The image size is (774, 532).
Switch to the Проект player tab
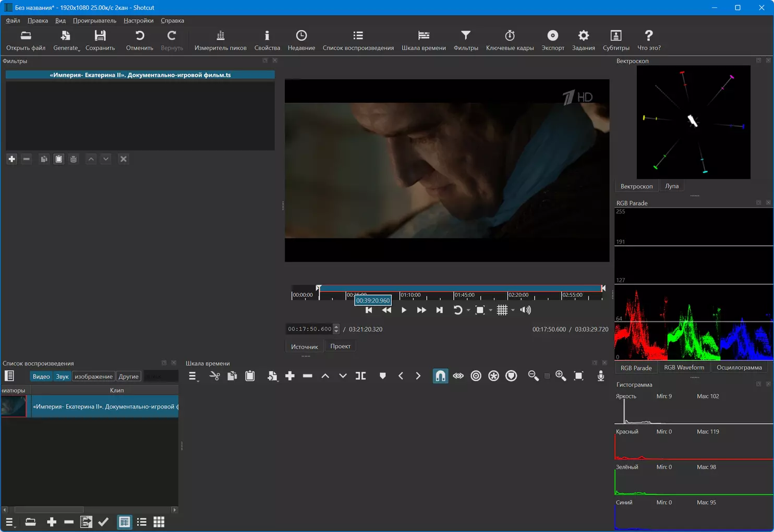point(340,346)
